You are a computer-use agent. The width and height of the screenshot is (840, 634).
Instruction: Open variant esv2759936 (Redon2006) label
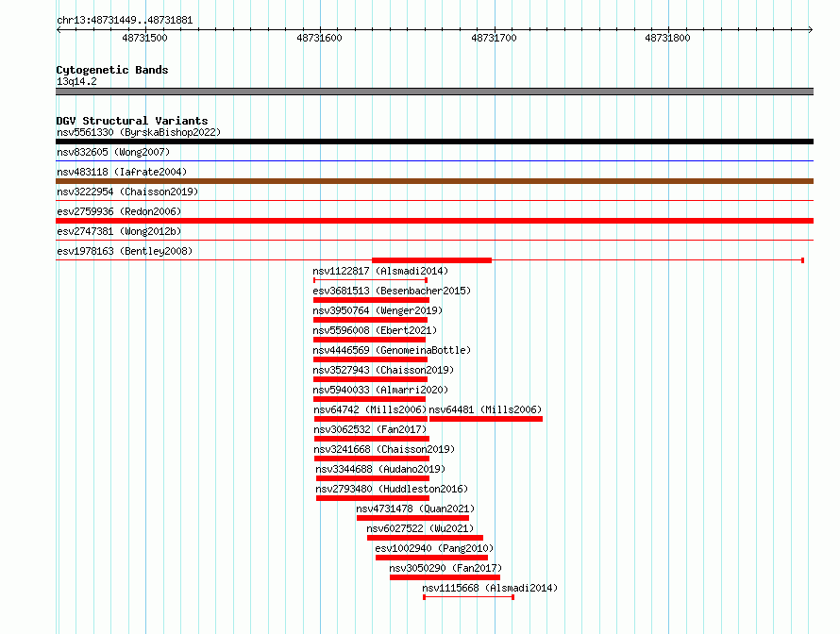(x=119, y=211)
